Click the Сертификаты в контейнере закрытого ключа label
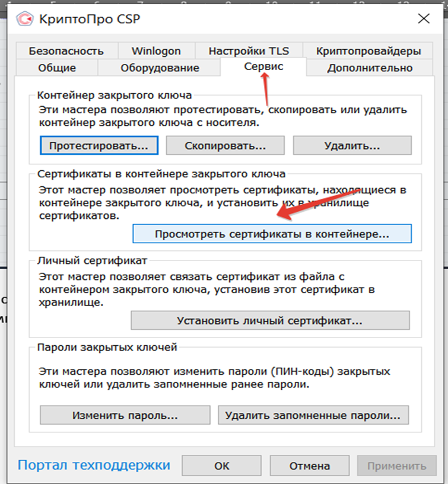Screen dimensions: 448x484 tap(161, 174)
